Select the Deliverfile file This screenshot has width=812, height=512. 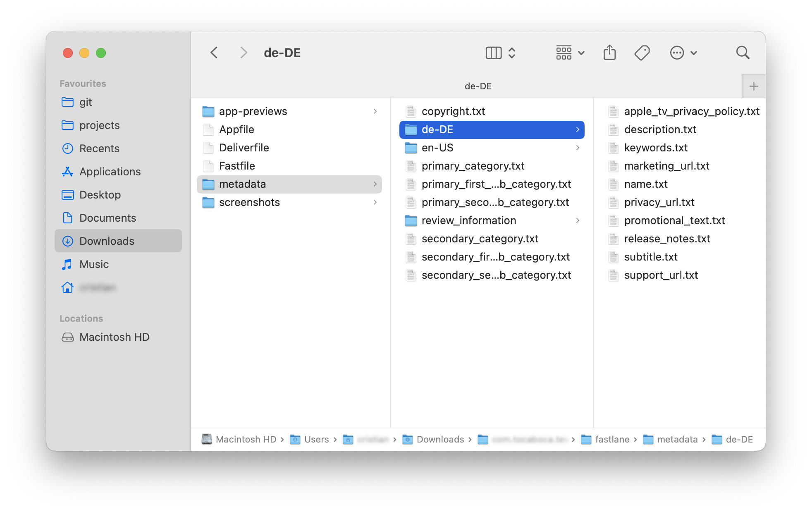point(289,148)
